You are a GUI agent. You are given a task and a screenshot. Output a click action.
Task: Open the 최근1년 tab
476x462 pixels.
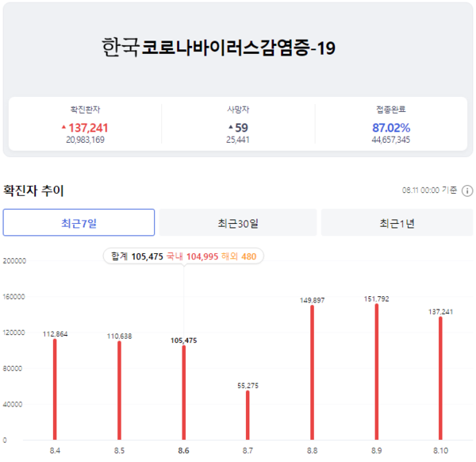(397, 222)
